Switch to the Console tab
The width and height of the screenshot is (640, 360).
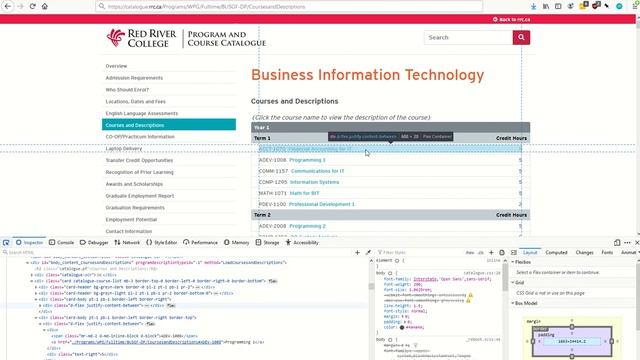click(61, 242)
